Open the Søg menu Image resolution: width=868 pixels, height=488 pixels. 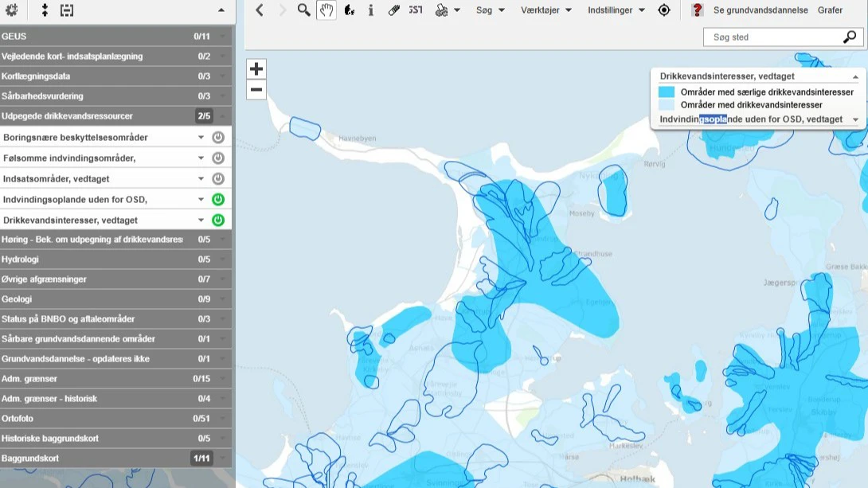(x=491, y=10)
